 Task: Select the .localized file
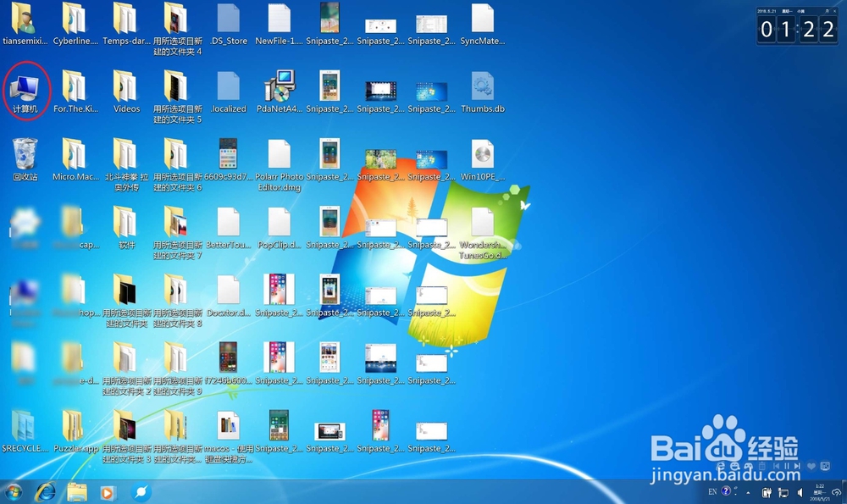click(x=229, y=91)
